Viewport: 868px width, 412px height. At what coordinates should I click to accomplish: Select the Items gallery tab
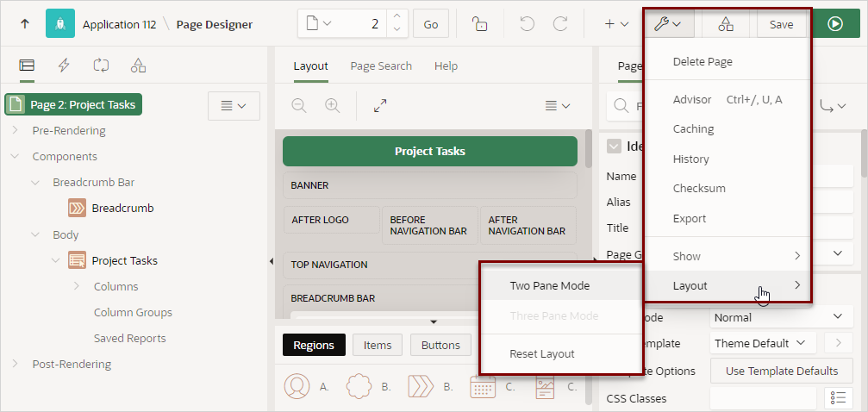[x=378, y=345]
